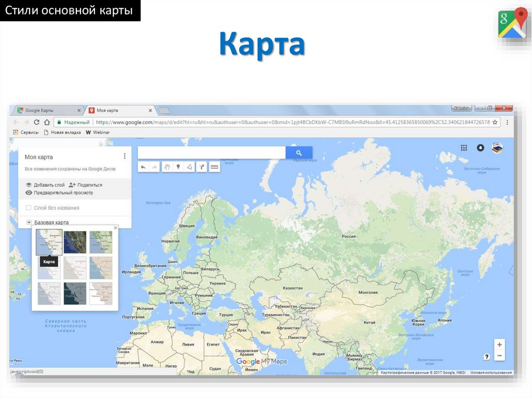
Task: Toggle the Слой без названия checkbox
Action: coord(29,208)
